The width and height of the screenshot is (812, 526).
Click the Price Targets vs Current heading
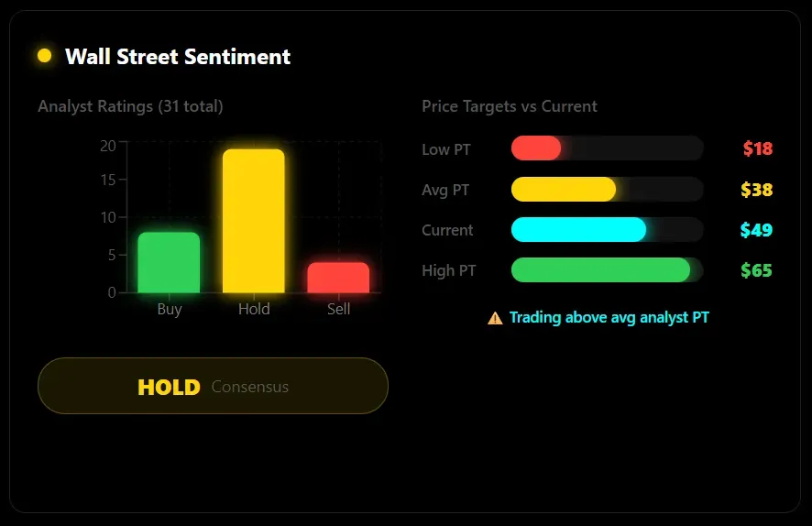coord(509,106)
